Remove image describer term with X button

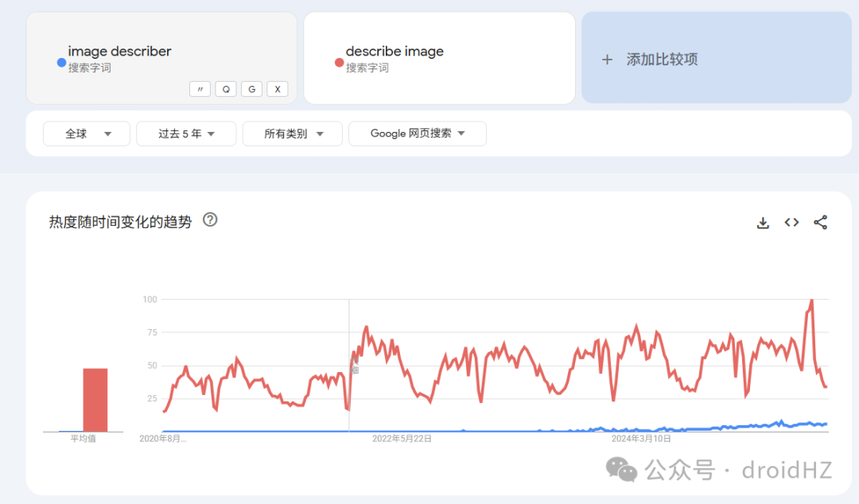coord(278,89)
